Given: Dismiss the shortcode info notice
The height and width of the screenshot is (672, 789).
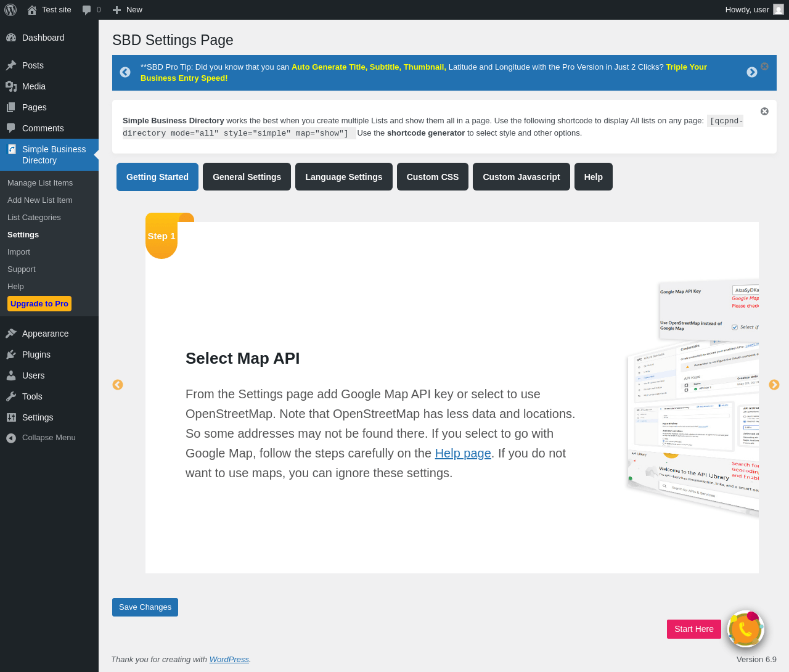Looking at the screenshot, I should [764, 112].
